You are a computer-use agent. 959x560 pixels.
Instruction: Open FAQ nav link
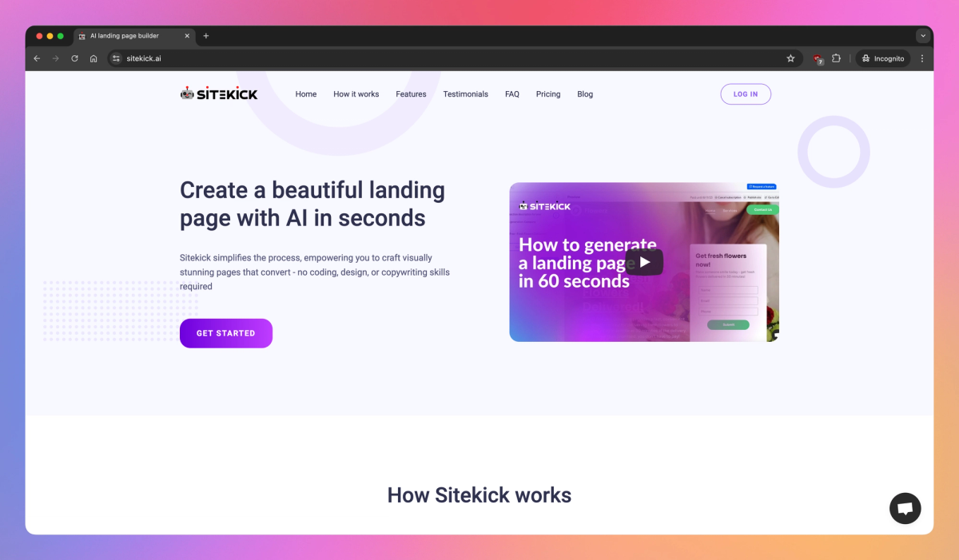click(x=512, y=94)
